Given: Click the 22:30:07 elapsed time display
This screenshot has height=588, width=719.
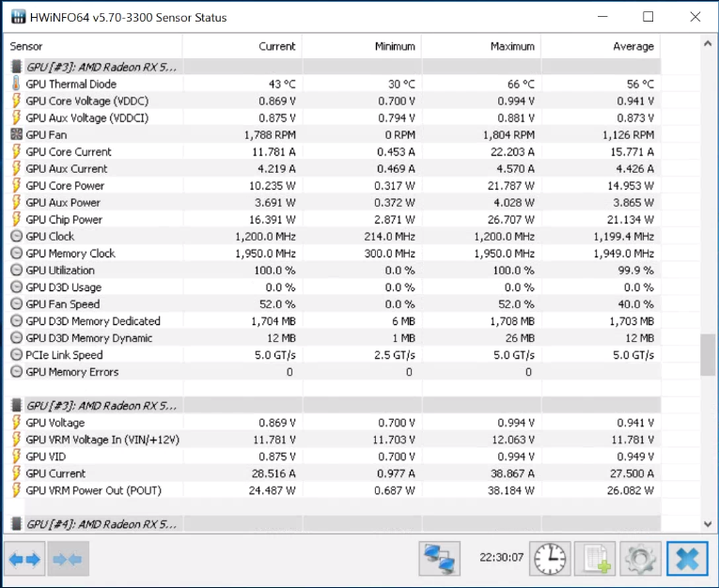Looking at the screenshot, I should [x=501, y=557].
